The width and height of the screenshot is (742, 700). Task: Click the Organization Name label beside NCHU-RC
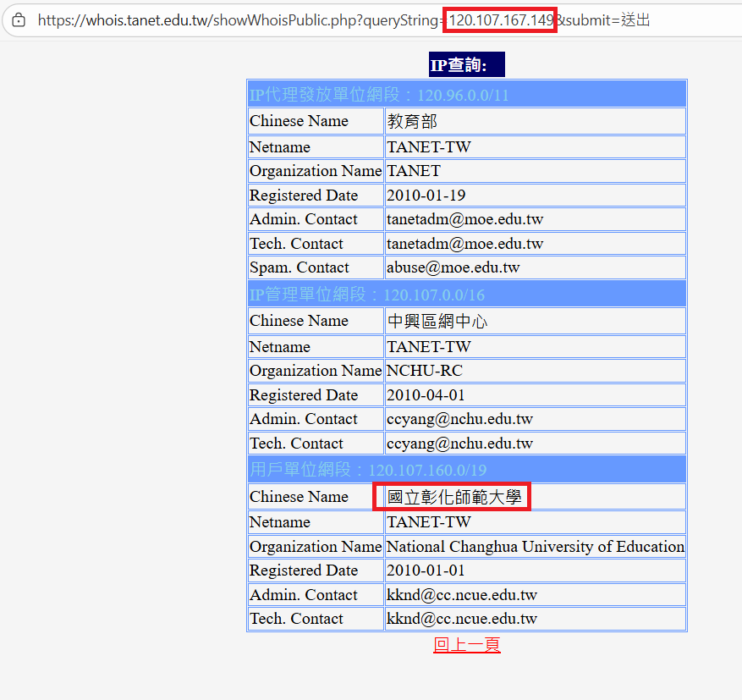[x=316, y=371]
